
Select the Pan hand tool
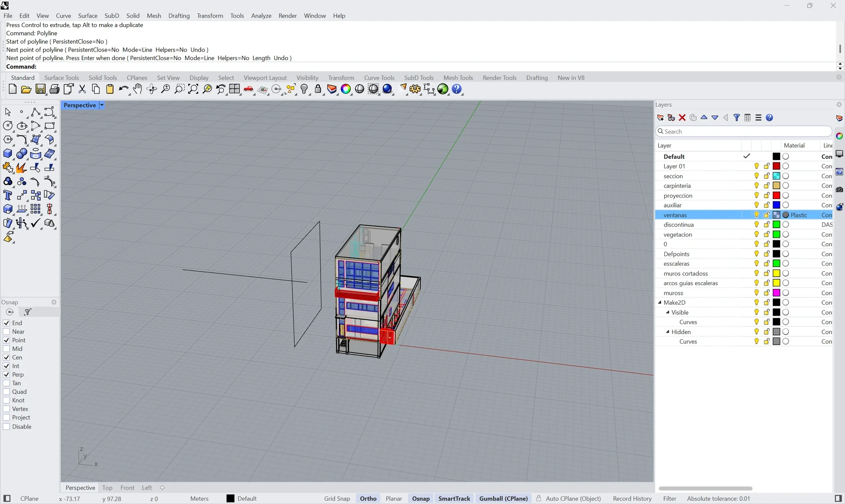[x=138, y=89]
